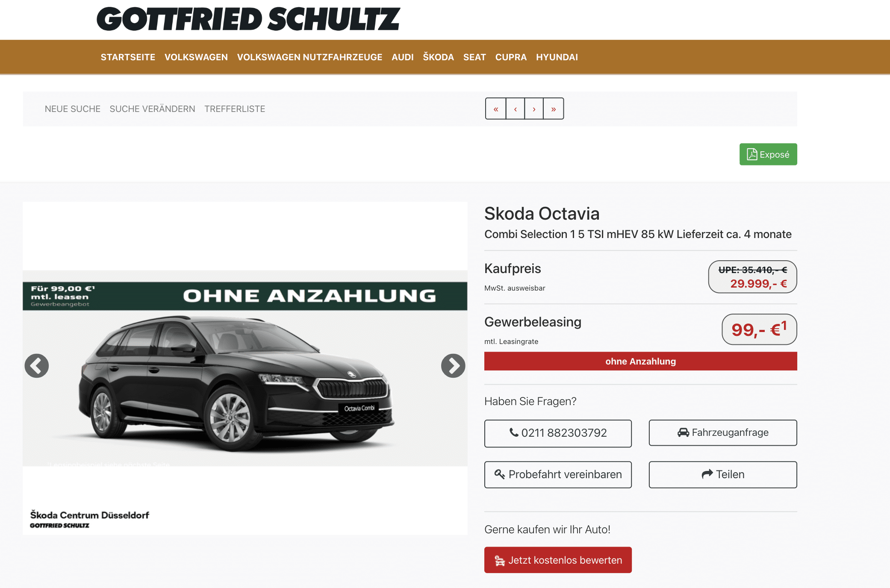
Task: Click Probefahrt vereinbaren button
Action: tap(558, 474)
